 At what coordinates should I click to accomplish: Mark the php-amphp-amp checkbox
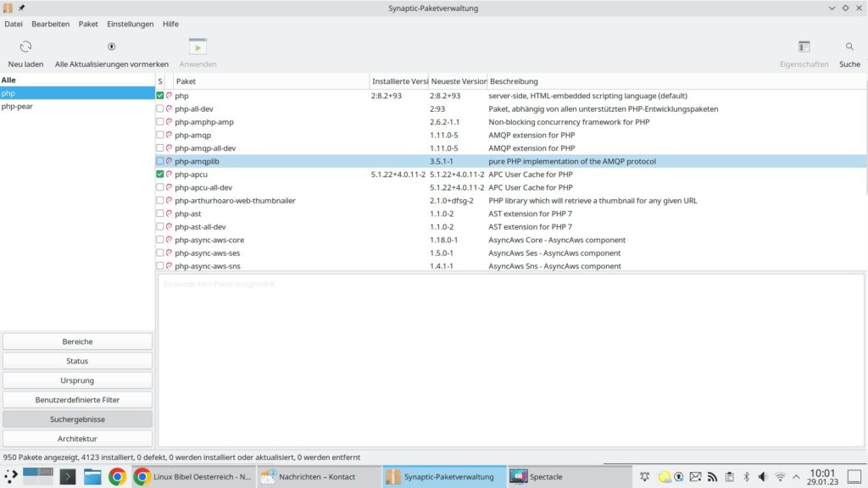[160, 122]
